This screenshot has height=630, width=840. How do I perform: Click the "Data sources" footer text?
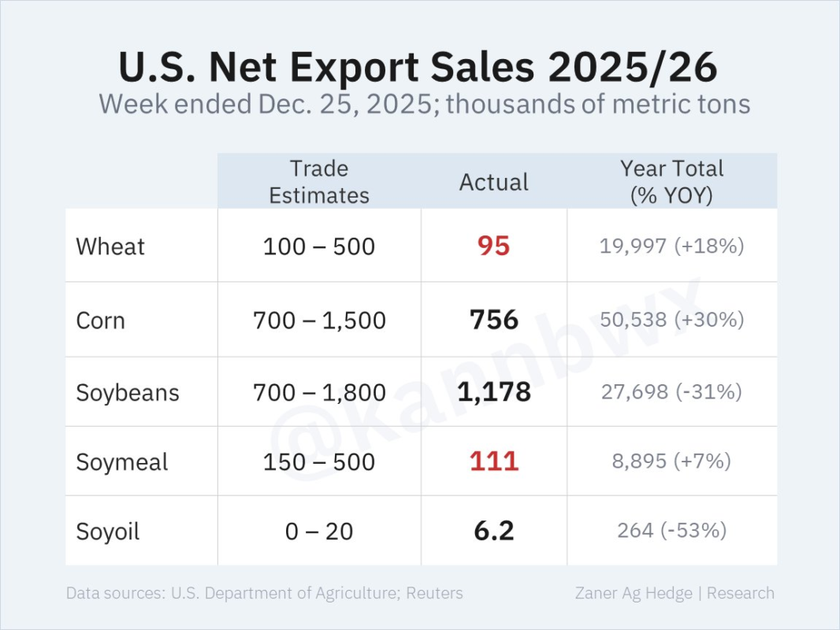pos(264,593)
